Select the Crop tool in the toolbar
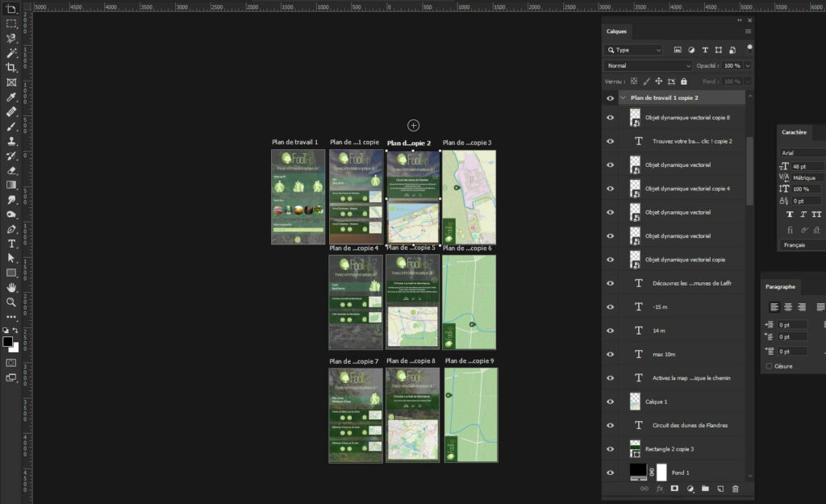 point(11,68)
